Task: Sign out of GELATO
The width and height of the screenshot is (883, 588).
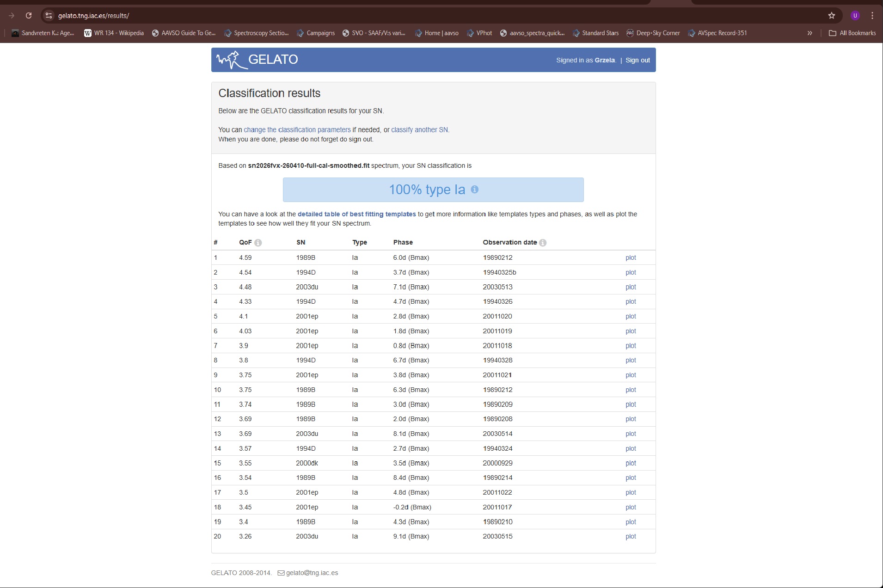Action: 638,60
